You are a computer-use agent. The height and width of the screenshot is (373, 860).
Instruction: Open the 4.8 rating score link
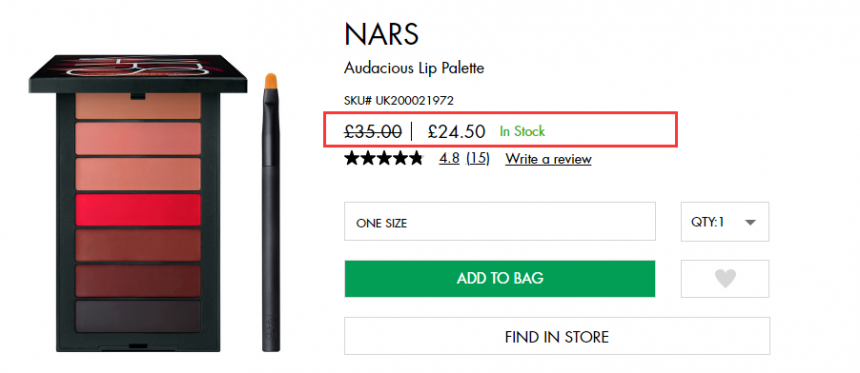tap(449, 159)
